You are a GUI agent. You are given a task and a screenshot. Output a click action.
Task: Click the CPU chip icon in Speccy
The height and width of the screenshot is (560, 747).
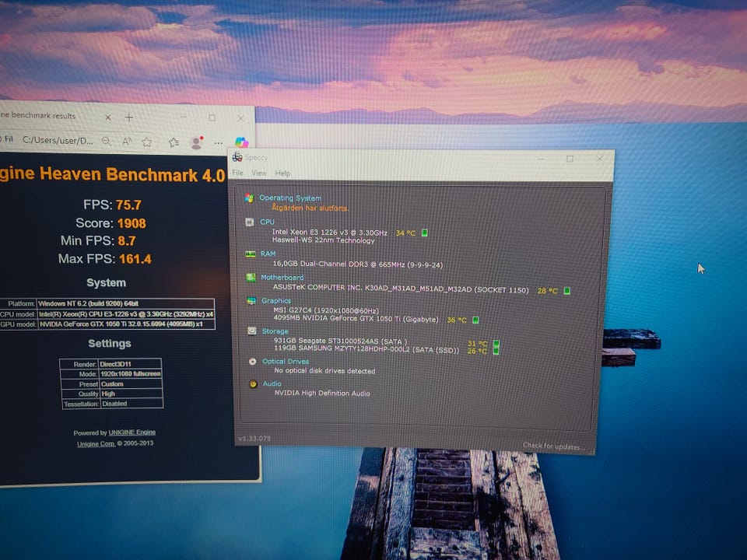250,222
